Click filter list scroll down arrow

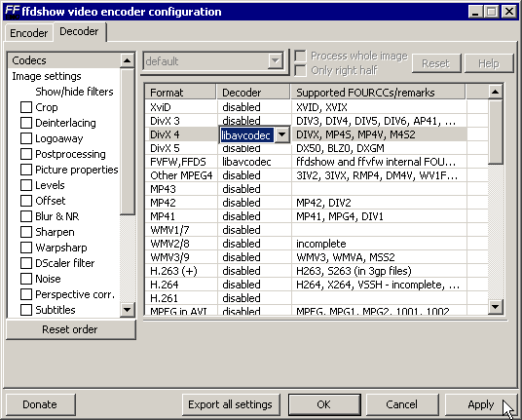(x=128, y=310)
